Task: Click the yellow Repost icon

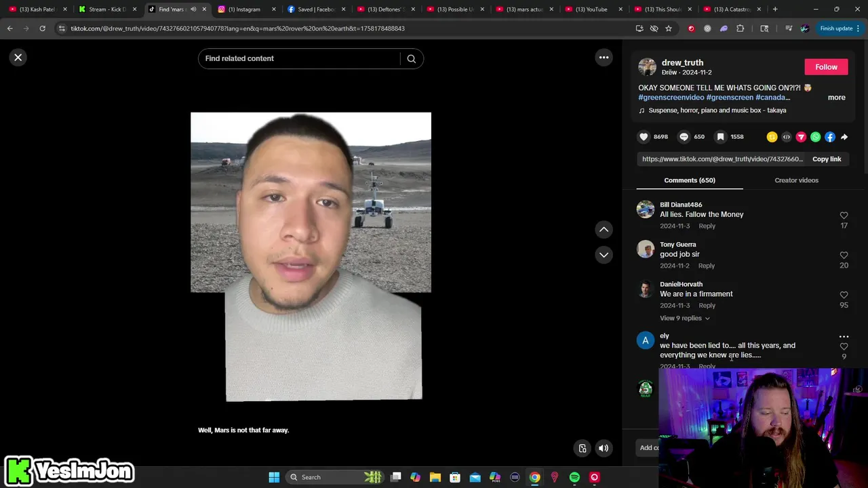Action: coord(772,137)
